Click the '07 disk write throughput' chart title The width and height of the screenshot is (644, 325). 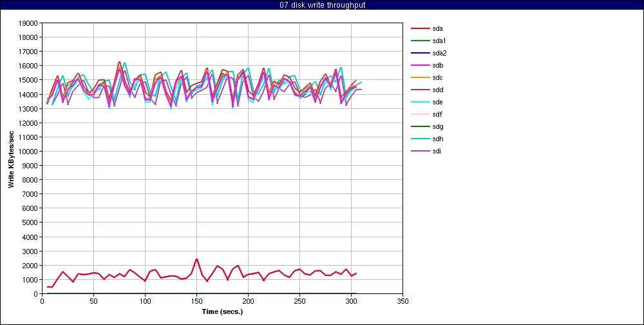[x=322, y=5]
